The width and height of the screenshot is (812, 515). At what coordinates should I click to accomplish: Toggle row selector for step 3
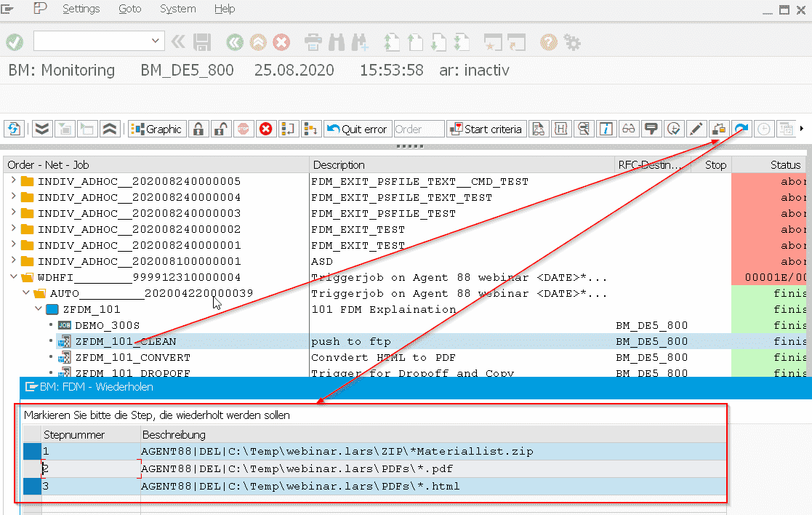32,487
